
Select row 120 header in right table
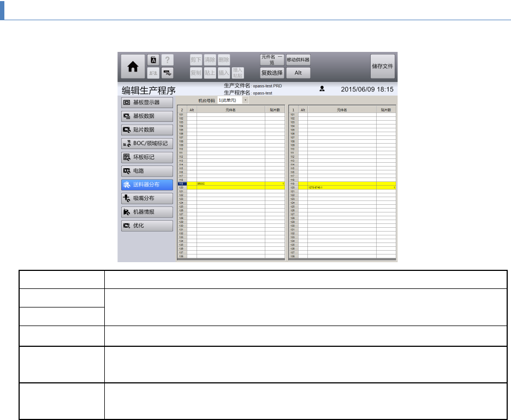tap(293, 187)
